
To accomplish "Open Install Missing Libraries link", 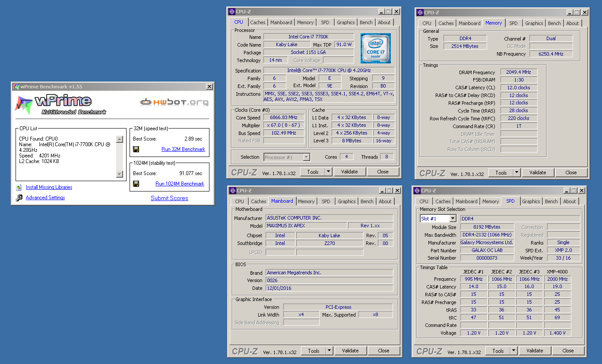I will coord(49,187).
